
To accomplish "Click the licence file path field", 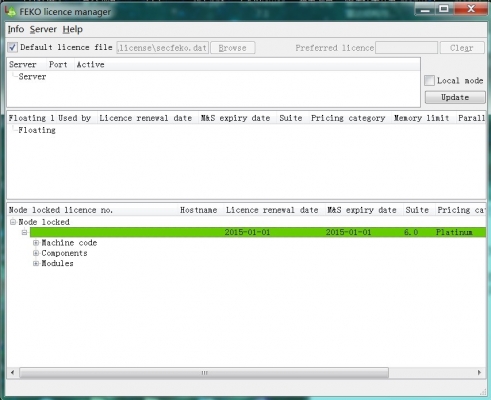I will pos(163,48).
